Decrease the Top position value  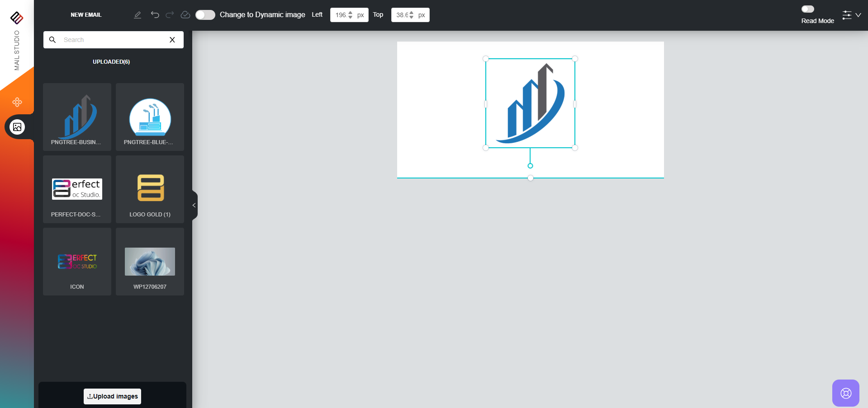click(x=411, y=17)
